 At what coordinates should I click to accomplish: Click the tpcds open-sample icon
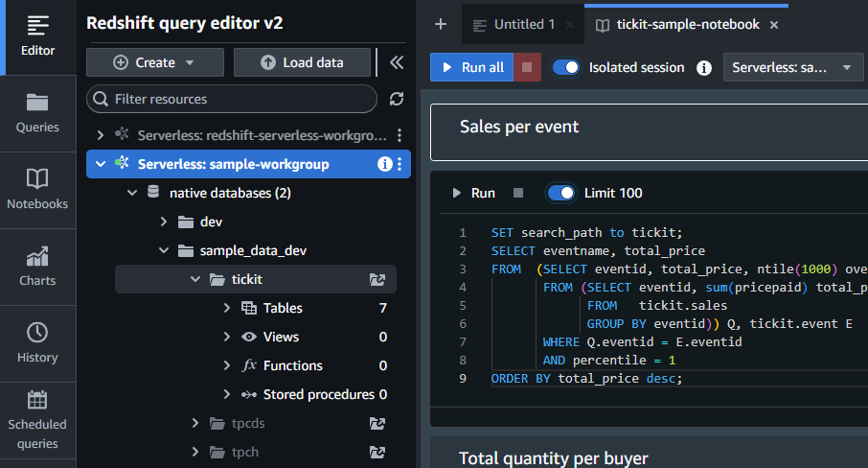377,424
